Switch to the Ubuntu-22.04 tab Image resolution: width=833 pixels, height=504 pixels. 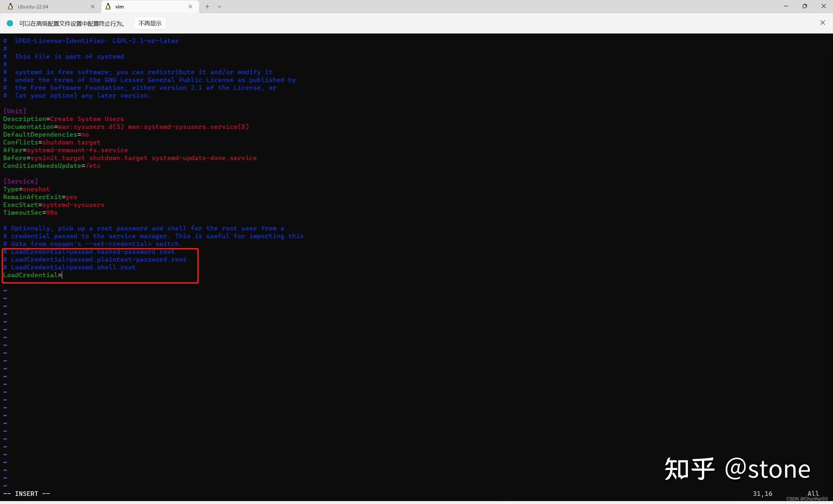pos(51,7)
